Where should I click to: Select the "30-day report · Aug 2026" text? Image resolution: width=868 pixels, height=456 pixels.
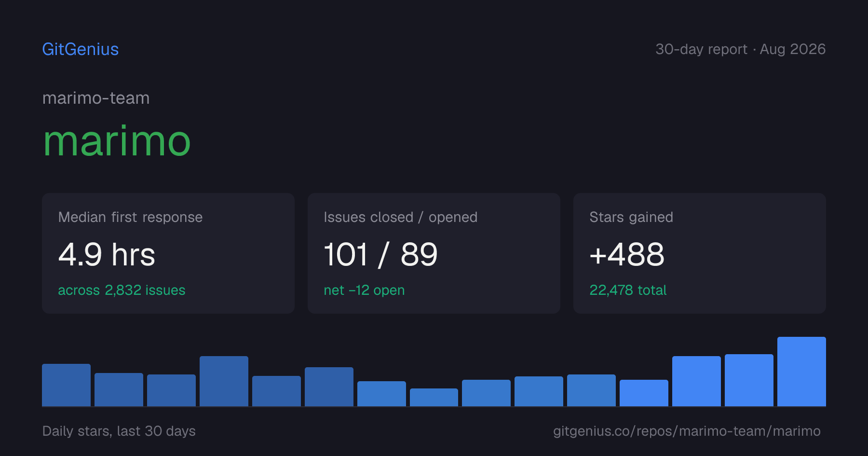[x=740, y=49]
